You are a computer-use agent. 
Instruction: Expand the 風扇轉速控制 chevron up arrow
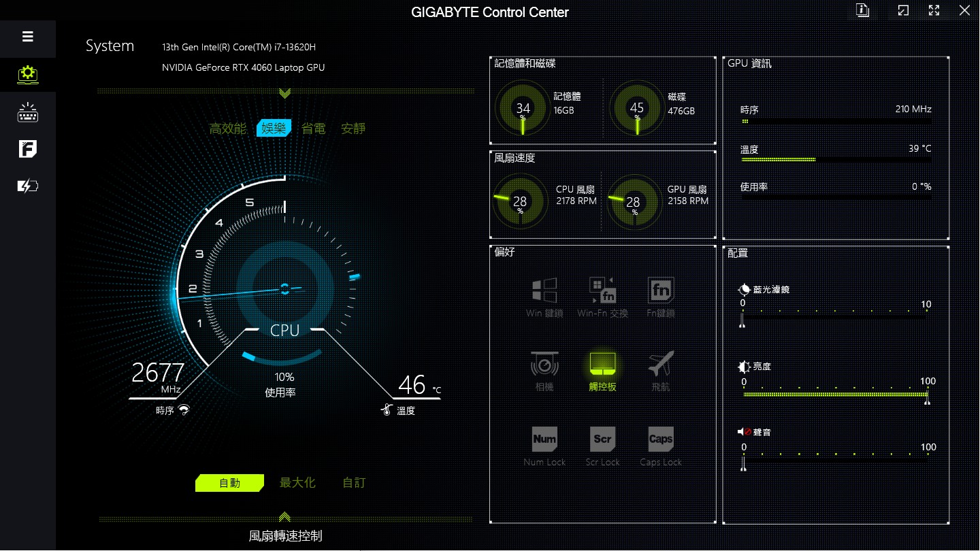coord(285,518)
